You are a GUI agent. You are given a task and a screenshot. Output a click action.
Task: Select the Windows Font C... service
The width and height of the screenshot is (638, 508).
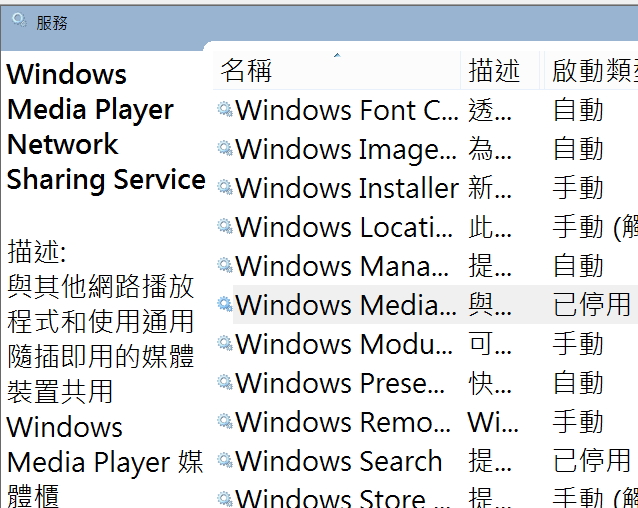[x=347, y=110]
